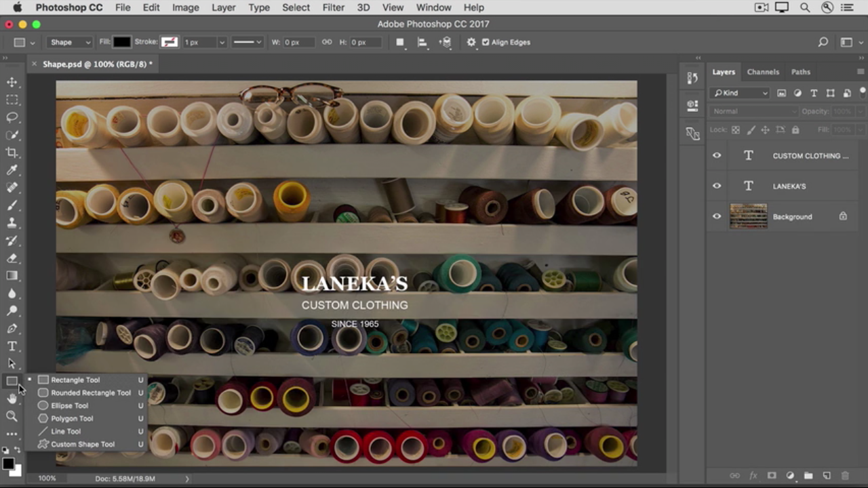Image resolution: width=868 pixels, height=488 pixels.
Task: Open the stroke width dropdown
Action: pyautogui.click(x=221, y=42)
